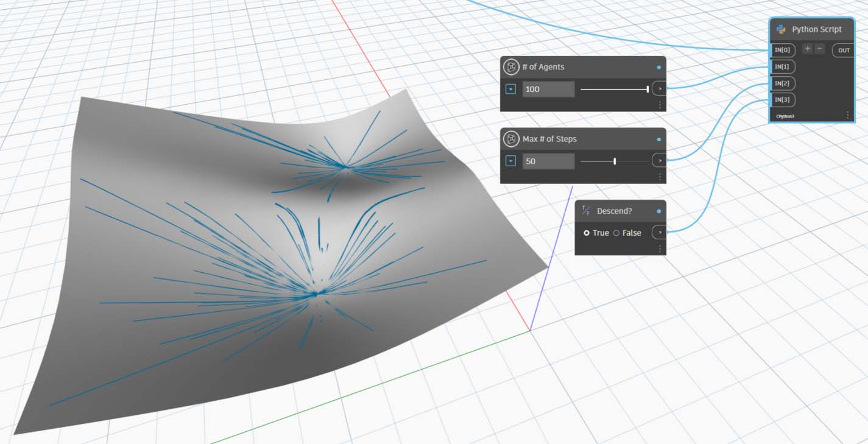Viewport: 868px width, 444px height.
Task: Click the blue status dot on 'Max # of Steps'
Action: click(x=658, y=139)
